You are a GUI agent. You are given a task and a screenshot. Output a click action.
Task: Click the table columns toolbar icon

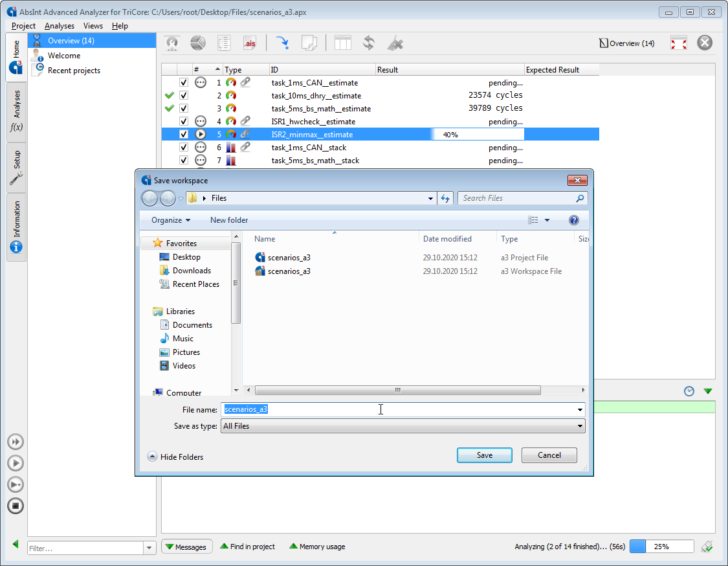[342, 43]
